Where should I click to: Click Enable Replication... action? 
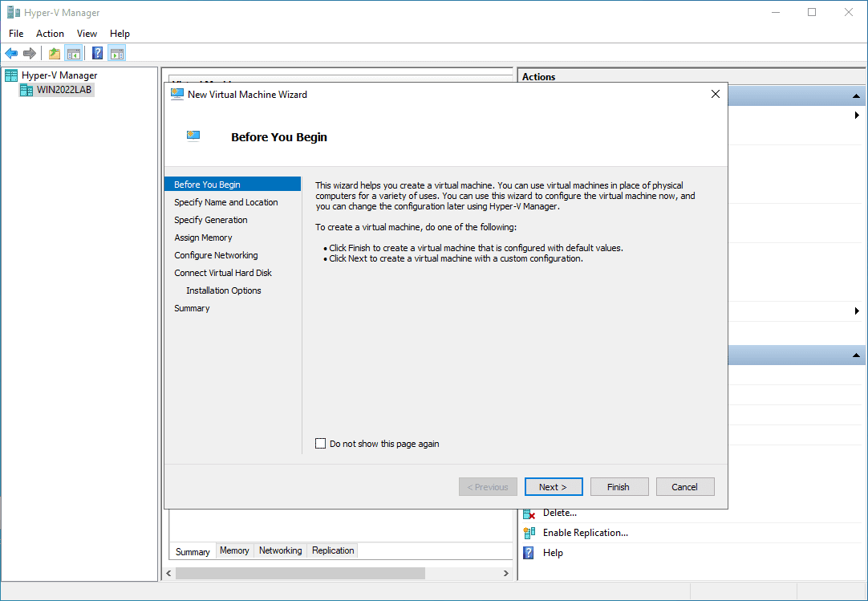[x=585, y=533]
